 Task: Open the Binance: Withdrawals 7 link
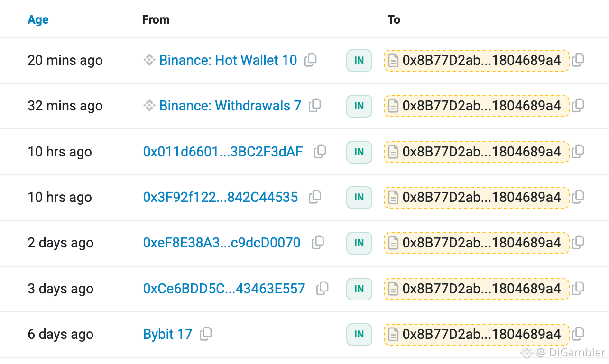point(230,106)
